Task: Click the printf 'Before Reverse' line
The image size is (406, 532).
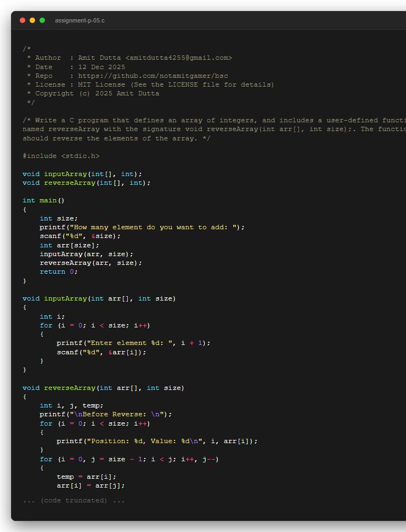Action: [x=105, y=414]
